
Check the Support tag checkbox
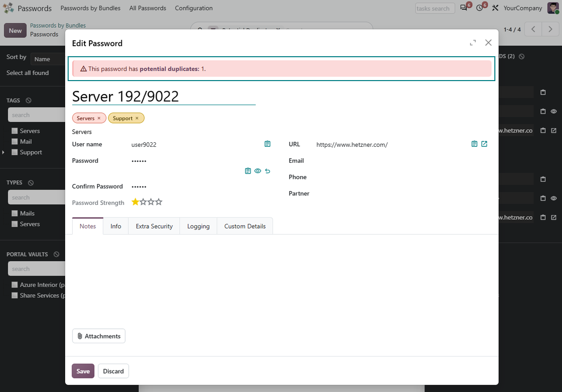click(x=15, y=152)
